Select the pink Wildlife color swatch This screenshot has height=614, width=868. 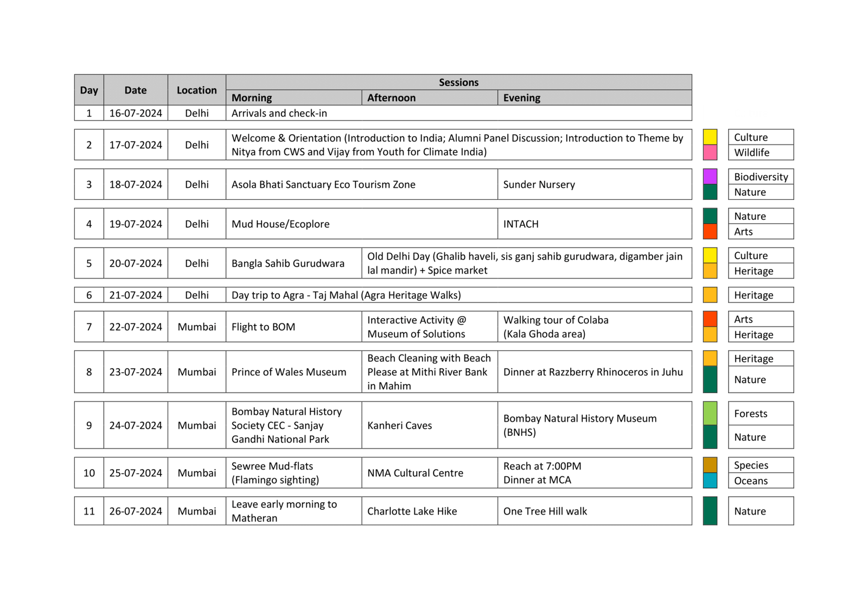tap(710, 153)
